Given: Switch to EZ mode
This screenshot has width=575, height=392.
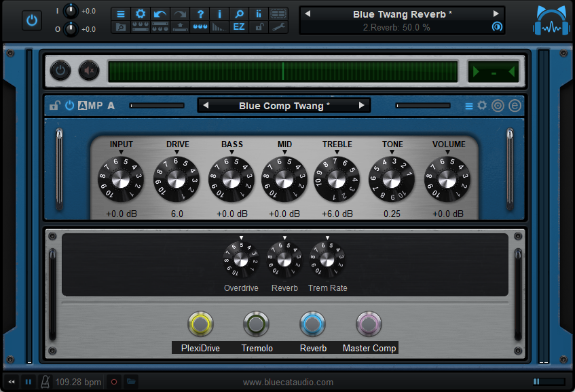Looking at the screenshot, I should [239, 27].
